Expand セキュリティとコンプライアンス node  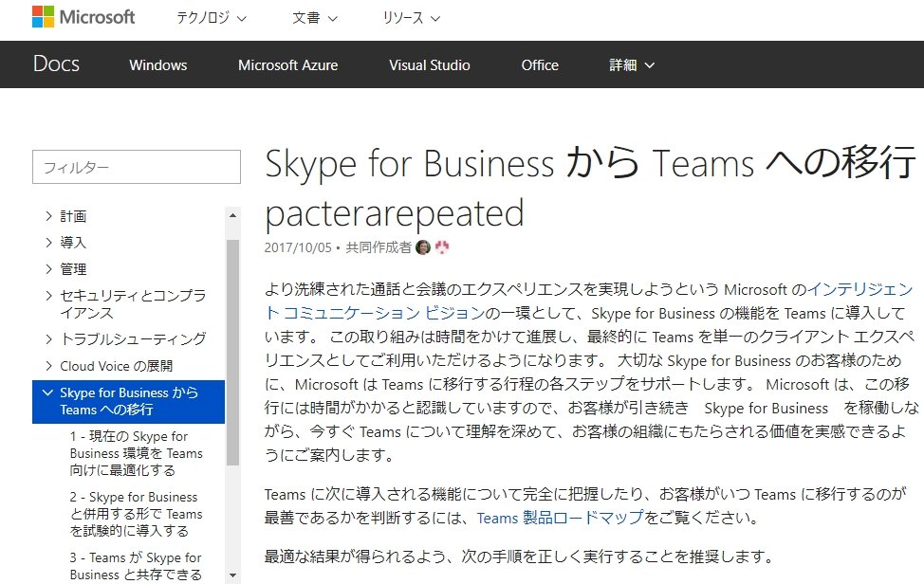coord(49,295)
